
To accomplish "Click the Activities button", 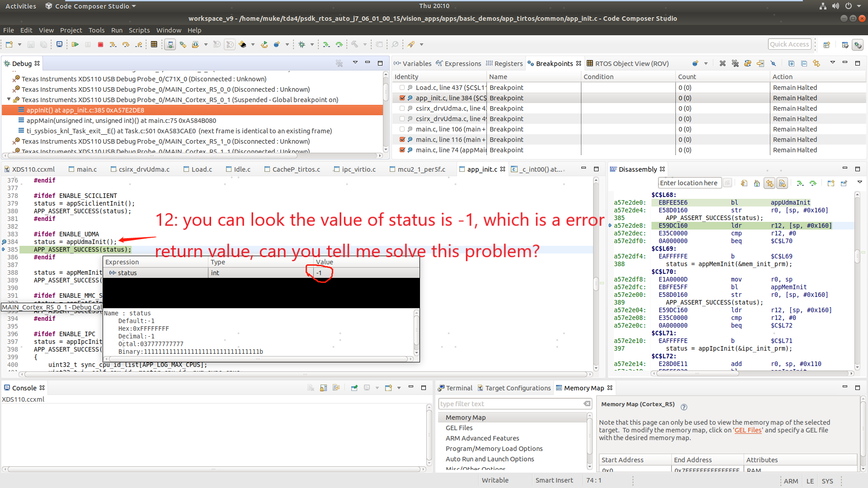I will pos(21,6).
